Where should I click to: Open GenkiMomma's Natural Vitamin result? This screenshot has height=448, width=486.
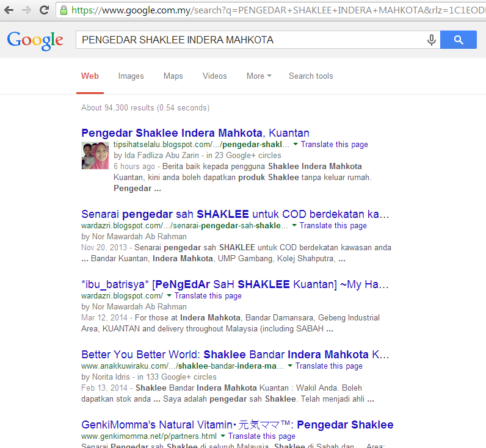[x=237, y=425]
